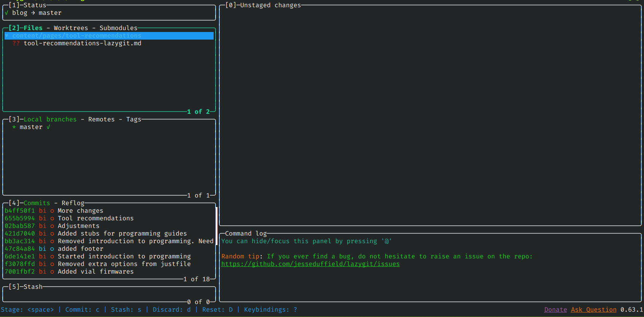Select commit 421d7040 Added stubs
Viewport: 644px width, 317px height.
click(109, 234)
